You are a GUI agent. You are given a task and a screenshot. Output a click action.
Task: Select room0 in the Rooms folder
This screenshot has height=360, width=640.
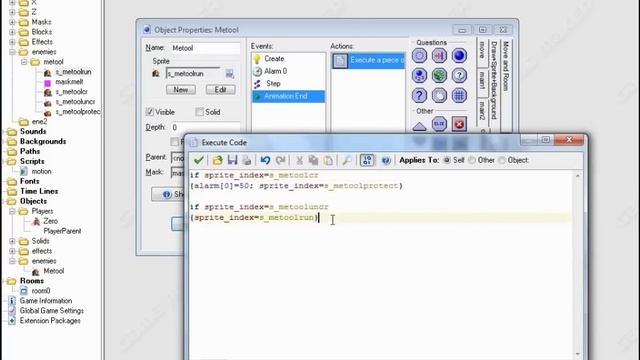click(x=41, y=291)
